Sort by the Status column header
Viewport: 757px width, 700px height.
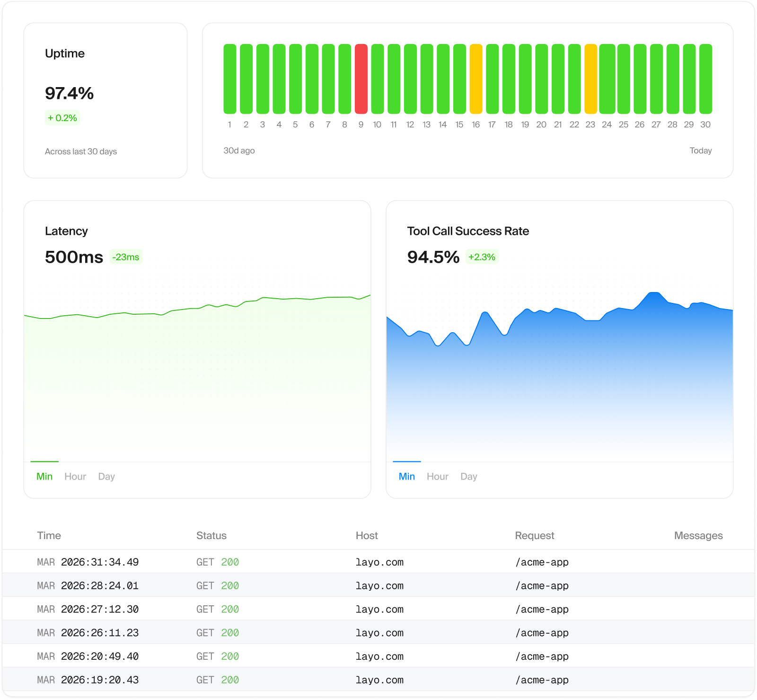point(211,536)
